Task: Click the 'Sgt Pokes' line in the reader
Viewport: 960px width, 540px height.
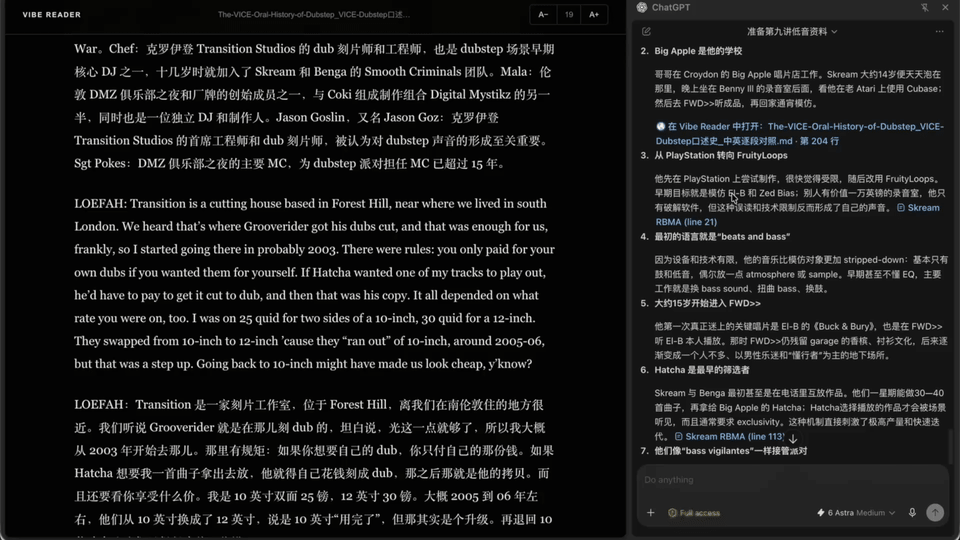Action: click(290, 163)
